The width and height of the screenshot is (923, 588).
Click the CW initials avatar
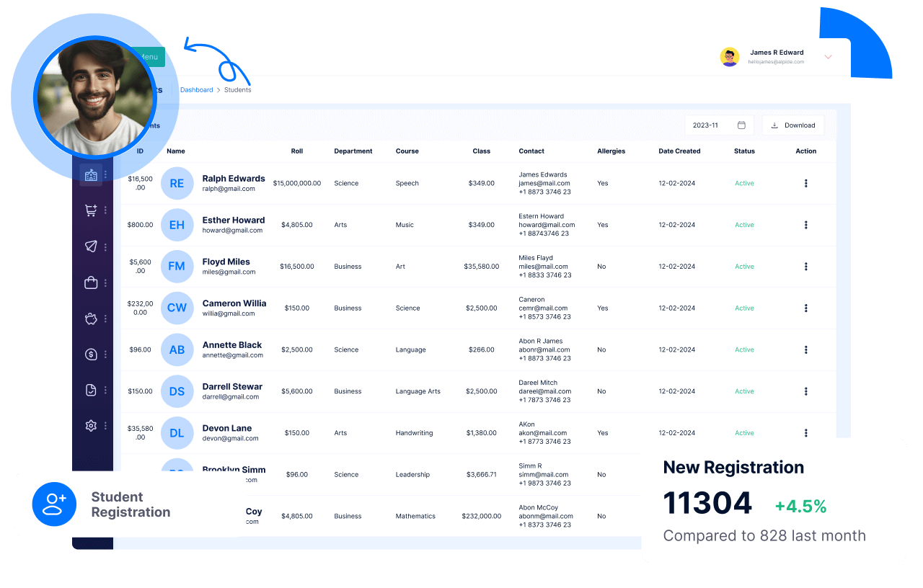point(177,308)
